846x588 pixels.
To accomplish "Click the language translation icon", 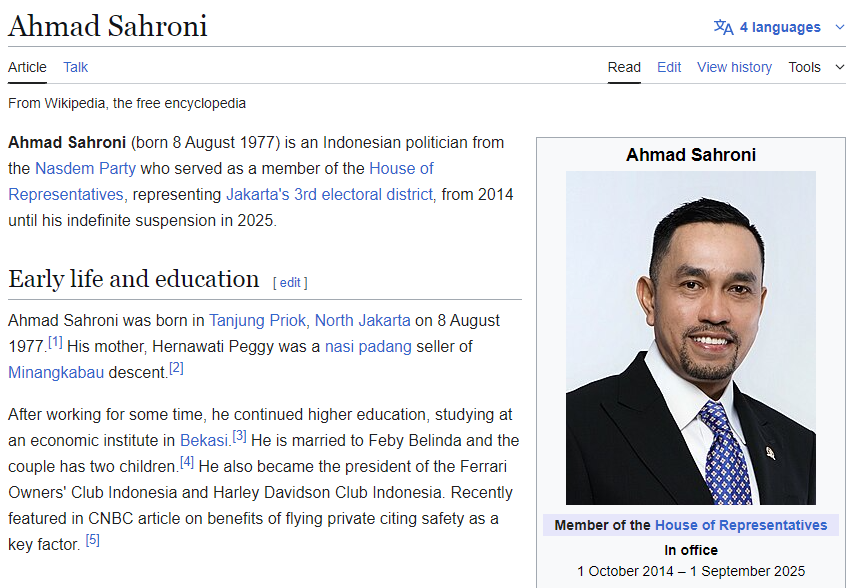I will (724, 27).
